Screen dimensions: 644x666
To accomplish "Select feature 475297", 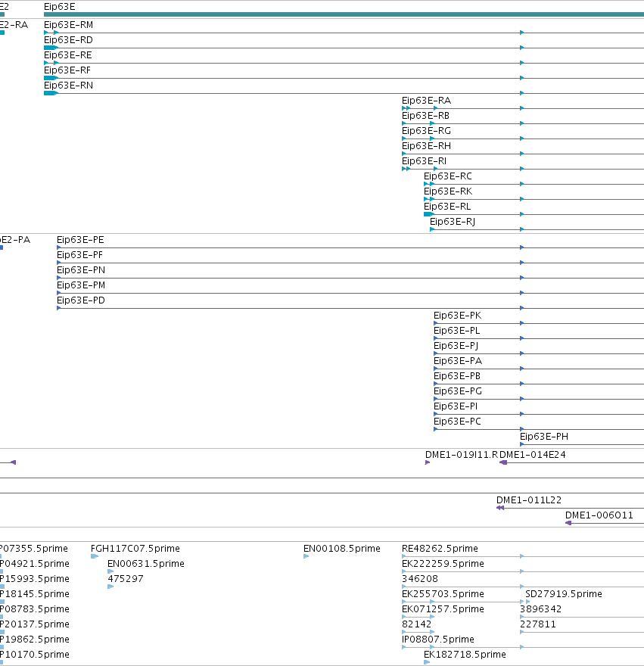I will pyautogui.click(x=126, y=579).
